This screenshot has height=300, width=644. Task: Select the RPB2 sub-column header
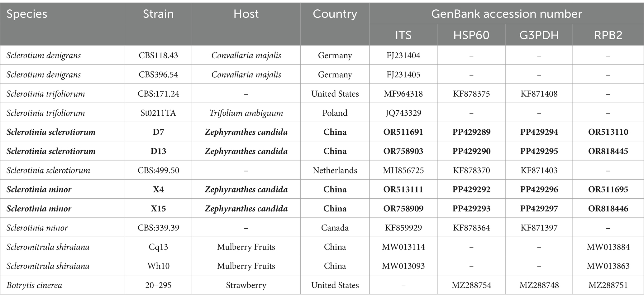608,35
